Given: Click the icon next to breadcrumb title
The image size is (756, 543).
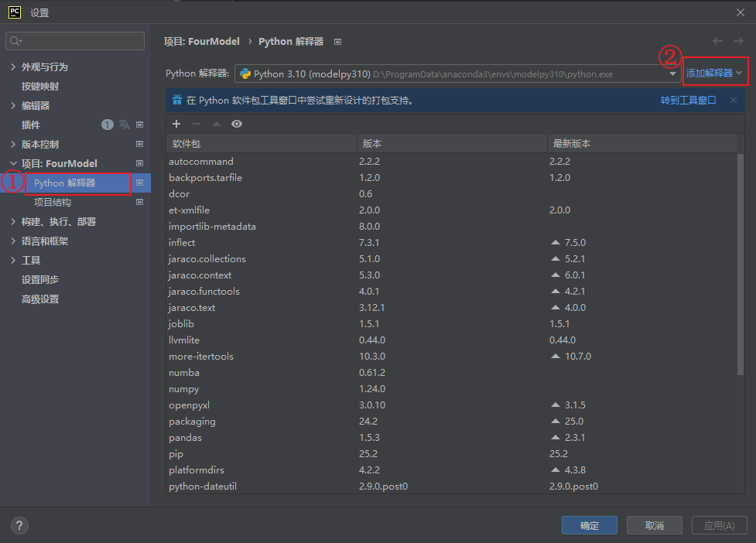Looking at the screenshot, I should (x=338, y=42).
